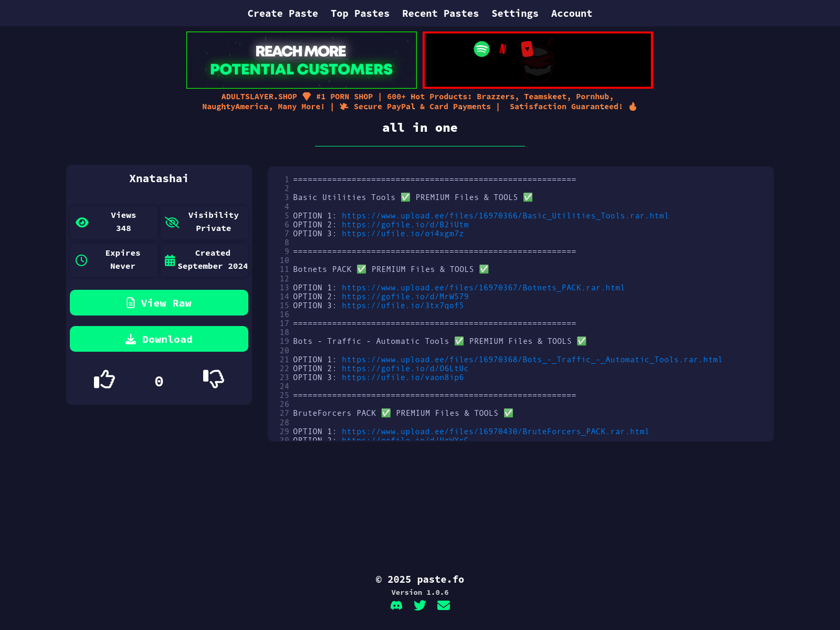840x630 pixels.
Task: Open the Discord icon in footer
Action: [396, 605]
